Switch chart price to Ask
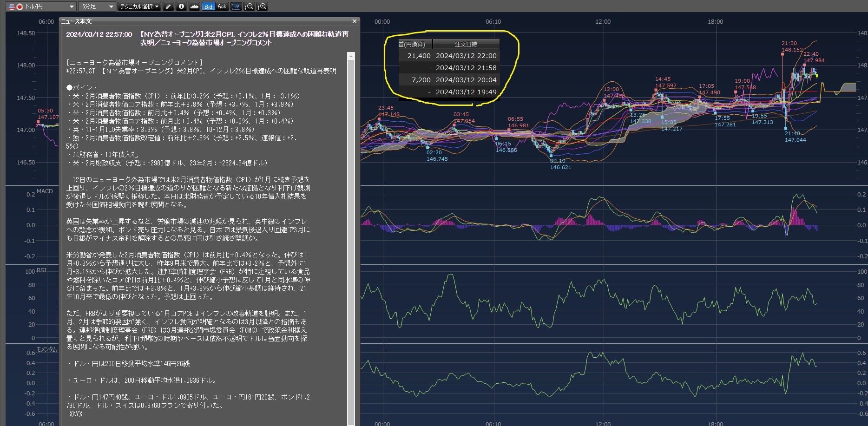Viewport: 868px width, 426px height. (222, 7)
